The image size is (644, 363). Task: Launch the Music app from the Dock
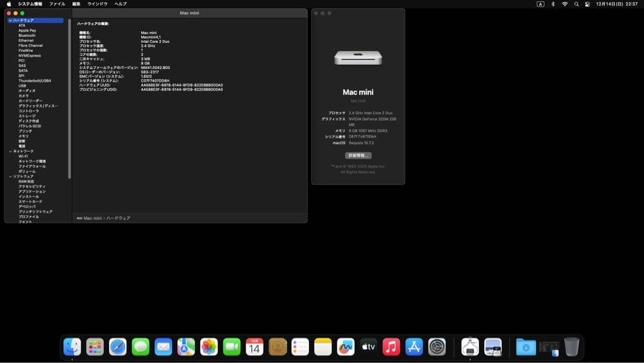(390, 346)
